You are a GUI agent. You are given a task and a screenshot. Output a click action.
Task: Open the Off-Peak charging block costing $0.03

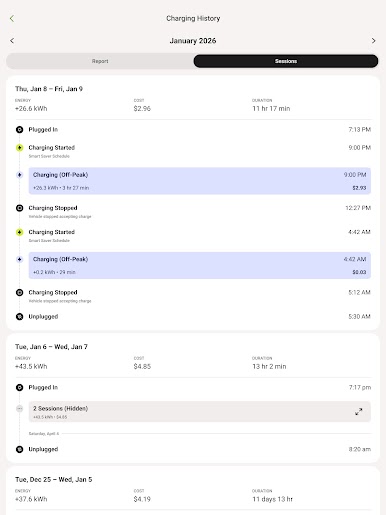pos(200,265)
